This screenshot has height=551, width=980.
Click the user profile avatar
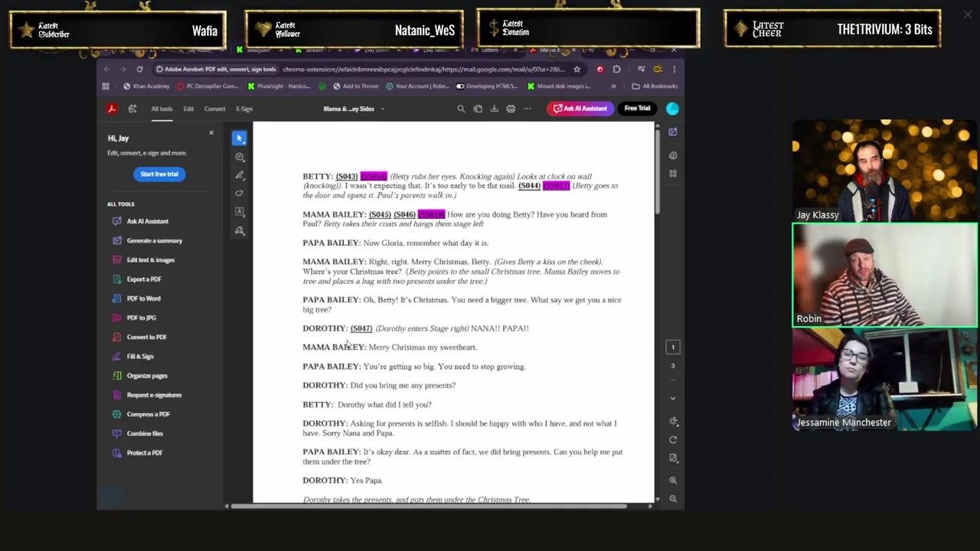[x=672, y=109]
